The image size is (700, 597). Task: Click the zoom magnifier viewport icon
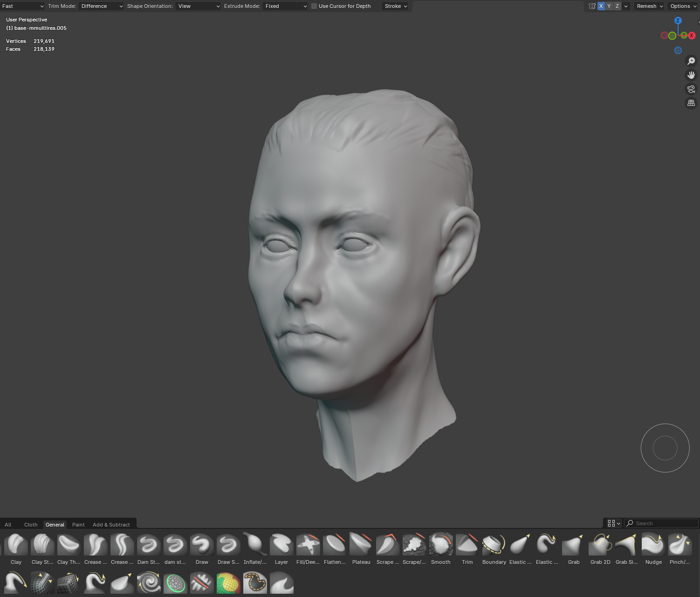pyautogui.click(x=691, y=61)
